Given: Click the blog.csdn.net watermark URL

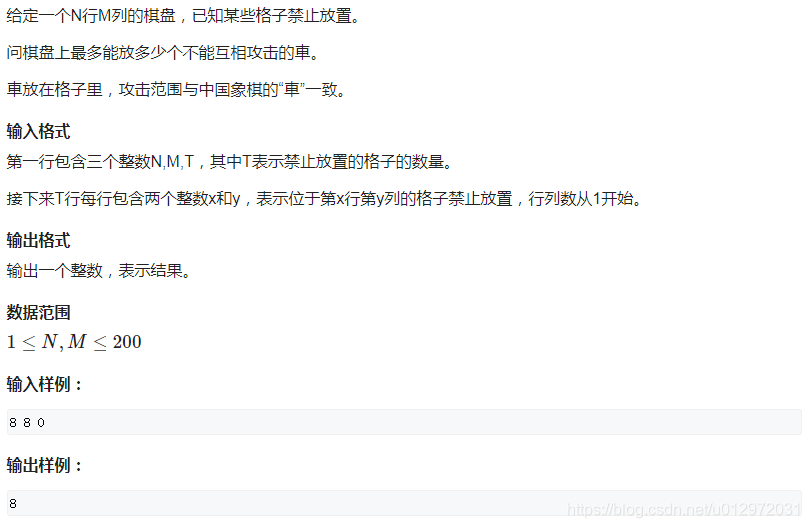Looking at the screenshot, I should (684, 509).
